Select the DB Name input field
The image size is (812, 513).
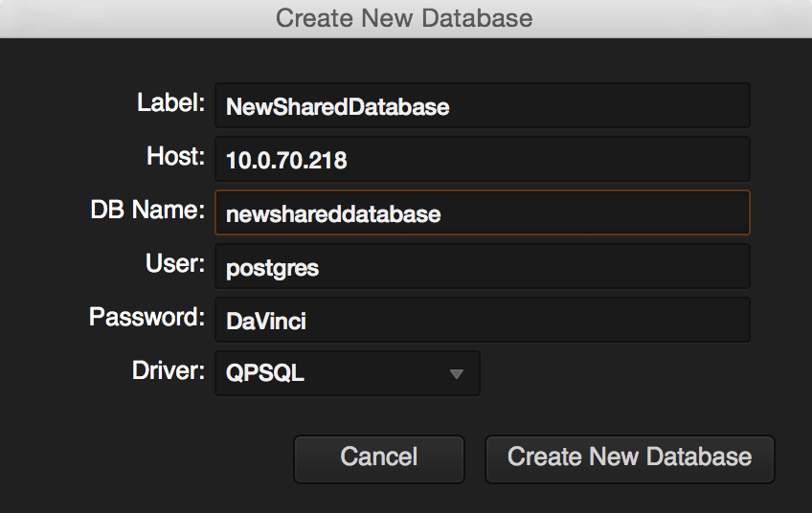[x=483, y=212]
